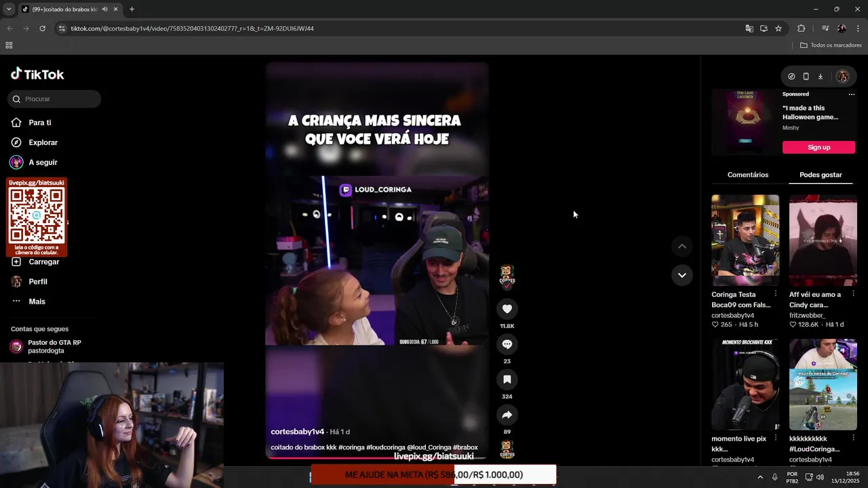Click the install app icon in address bar

tap(764, 28)
